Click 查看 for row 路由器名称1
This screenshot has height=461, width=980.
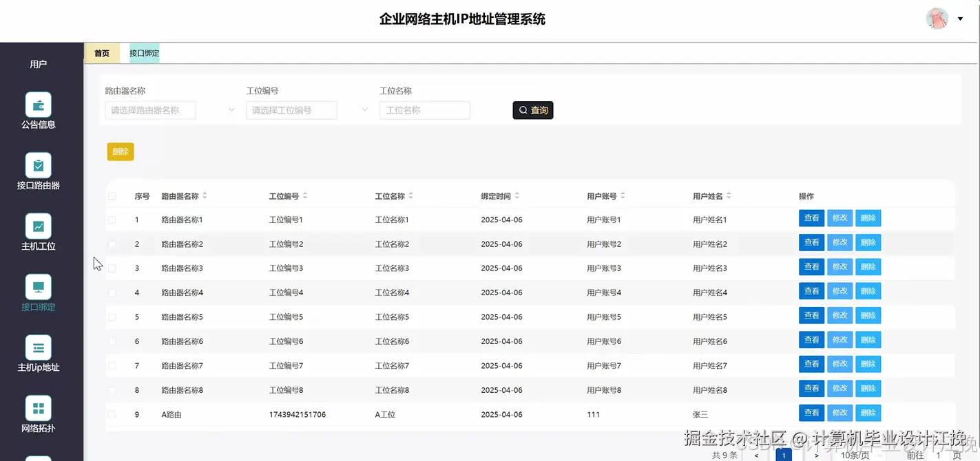[811, 218]
